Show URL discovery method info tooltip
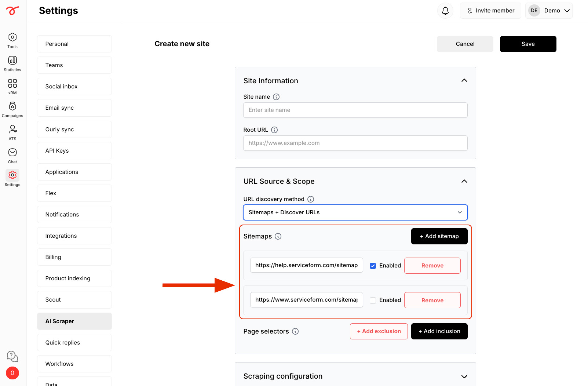 [311, 199]
